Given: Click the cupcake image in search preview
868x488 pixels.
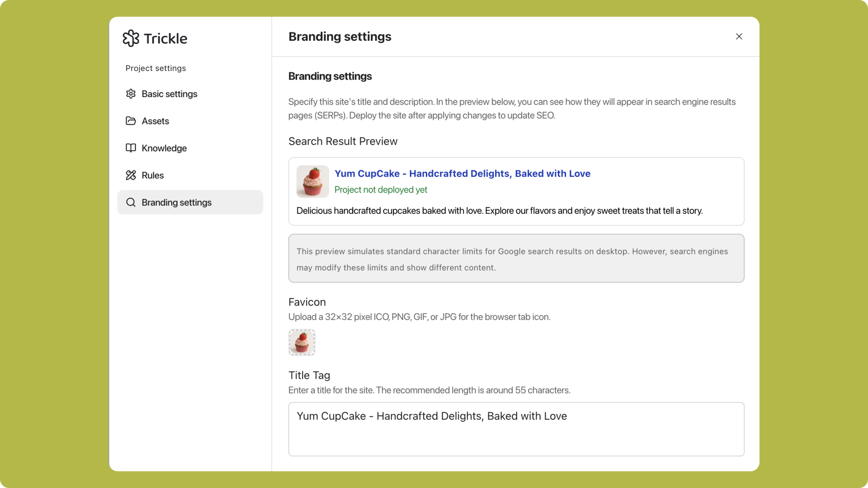Looking at the screenshot, I should click(312, 181).
